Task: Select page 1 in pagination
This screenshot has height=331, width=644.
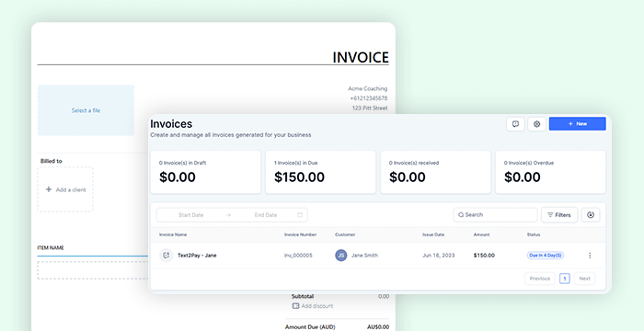Action: (565, 279)
